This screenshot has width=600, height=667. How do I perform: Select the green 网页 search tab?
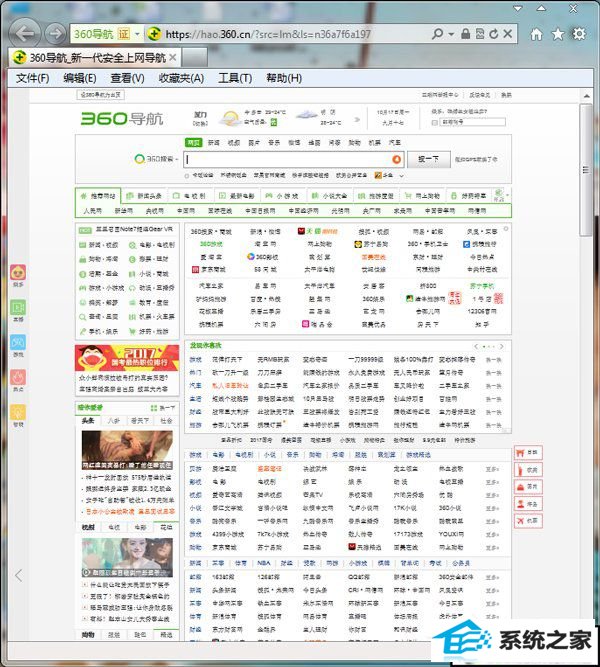[194, 143]
